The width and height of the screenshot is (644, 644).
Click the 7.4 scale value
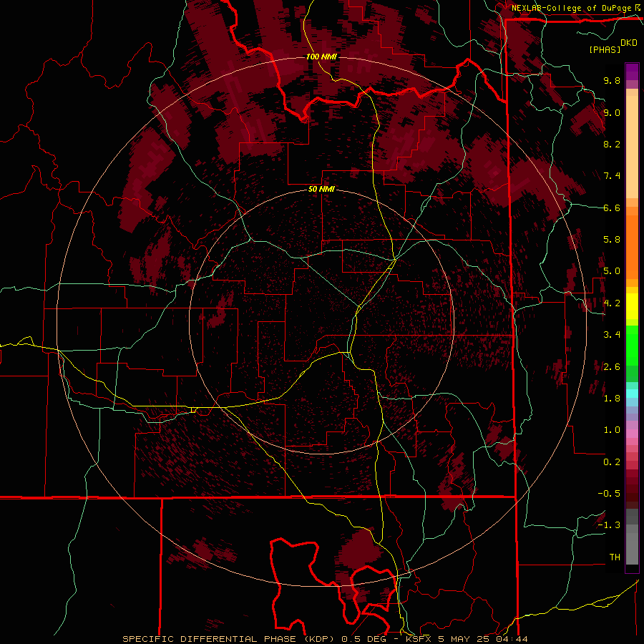coord(612,176)
